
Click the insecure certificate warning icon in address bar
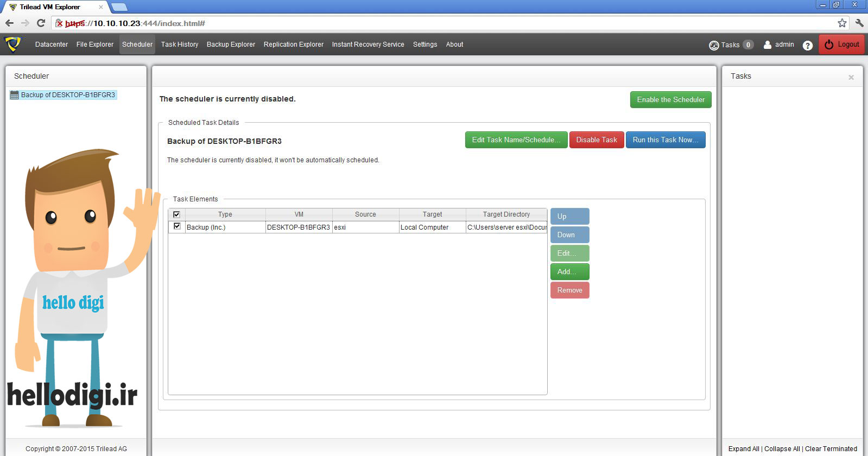pos(59,23)
